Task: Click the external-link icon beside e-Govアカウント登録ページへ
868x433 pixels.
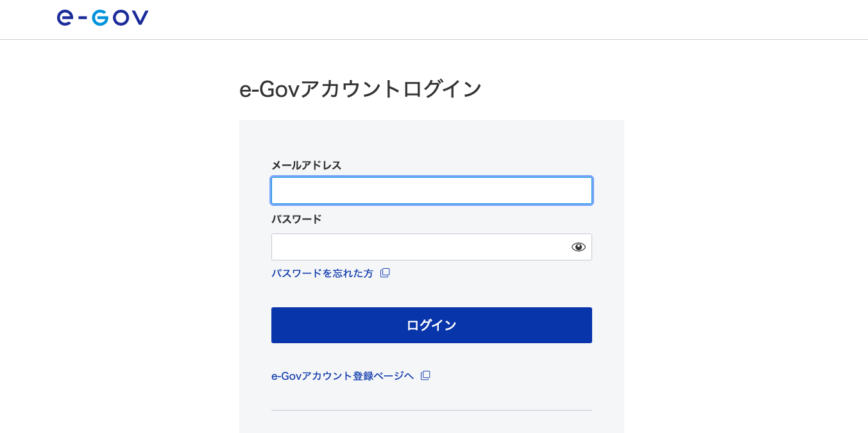Action: tap(425, 375)
